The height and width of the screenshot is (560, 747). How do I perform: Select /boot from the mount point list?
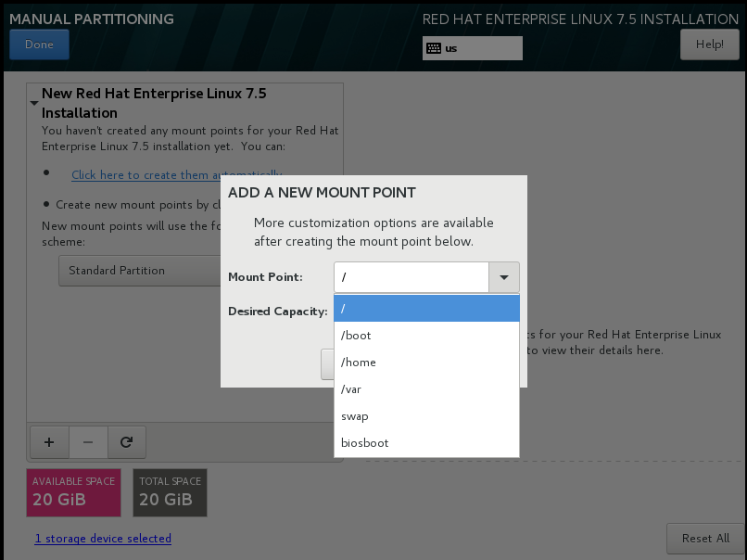[x=427, y=336]
